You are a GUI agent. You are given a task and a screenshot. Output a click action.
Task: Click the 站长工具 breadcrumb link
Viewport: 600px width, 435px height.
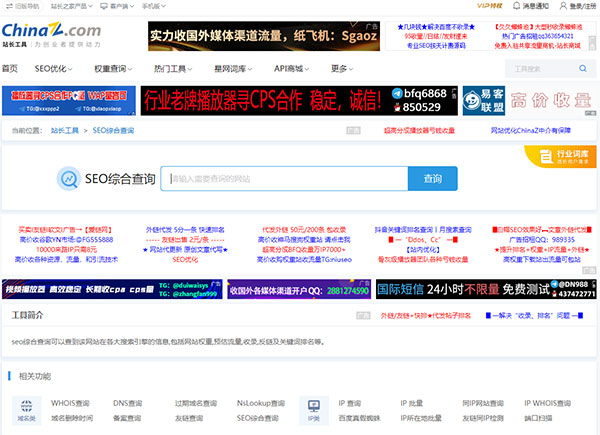(66, 130)
